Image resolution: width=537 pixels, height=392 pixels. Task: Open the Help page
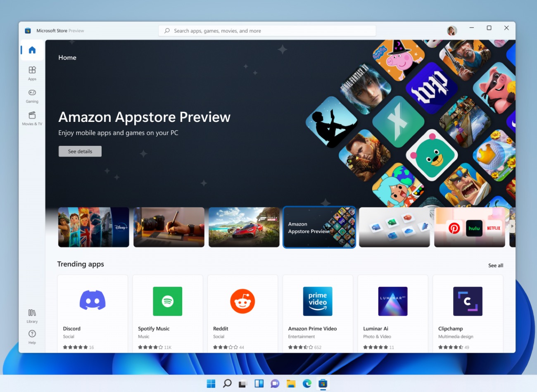pyautogui.click(x=32, y=337)
